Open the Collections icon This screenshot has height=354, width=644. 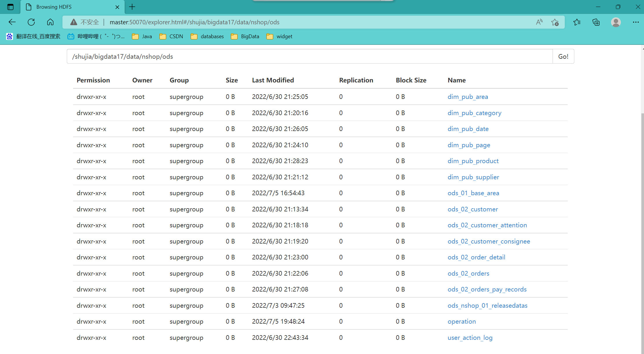(596, 22)
